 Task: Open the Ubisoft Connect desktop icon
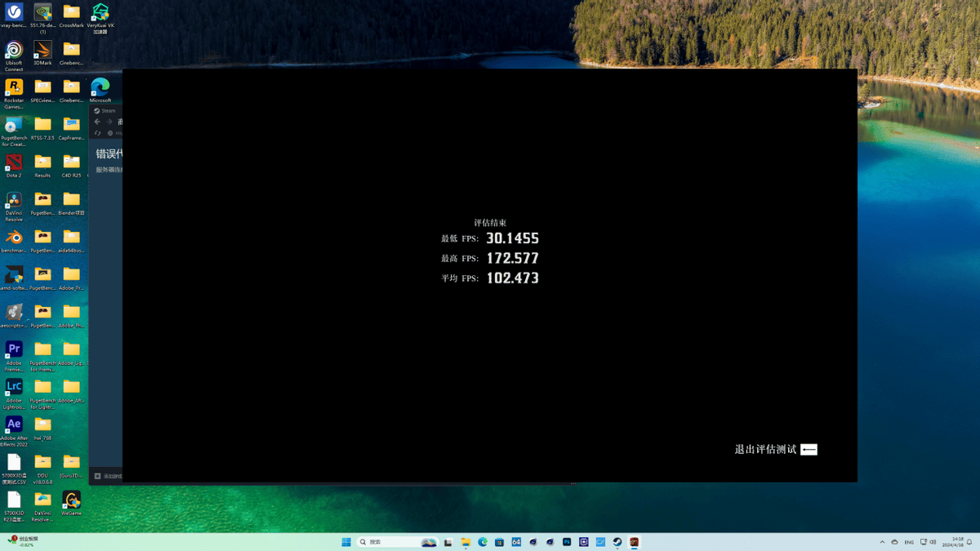(14, 51)
